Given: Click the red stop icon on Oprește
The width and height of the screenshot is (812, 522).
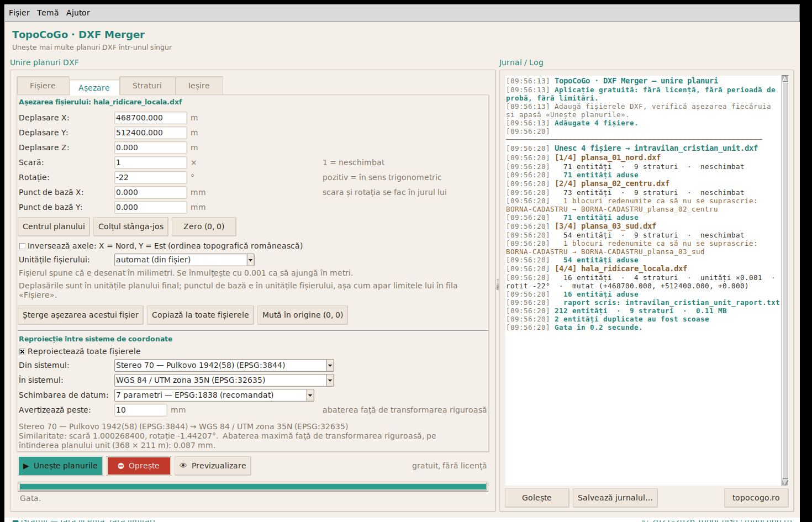Looking at the screenshot, I should [121, 466].
